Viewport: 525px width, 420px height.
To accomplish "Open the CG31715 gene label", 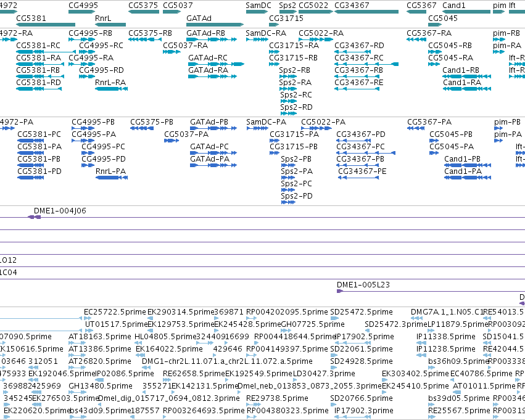I will pos(286,19).
